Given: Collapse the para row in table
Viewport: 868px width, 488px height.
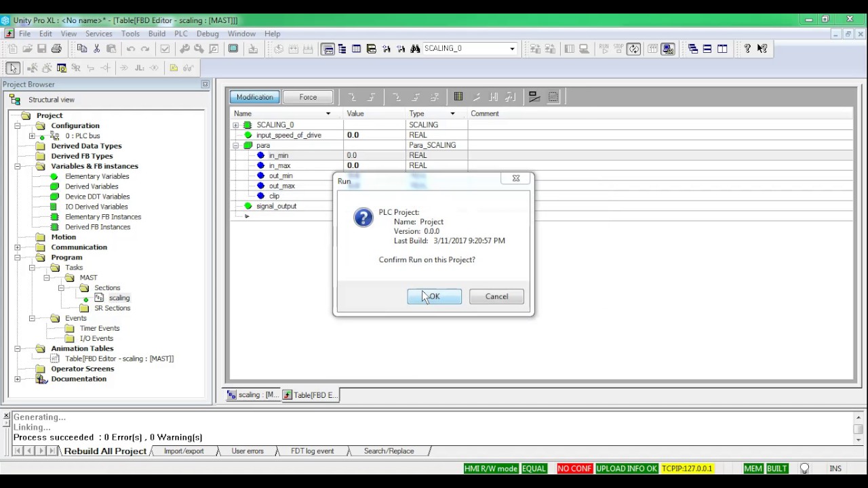Looking at the screenshot, I should coord(235,145).
